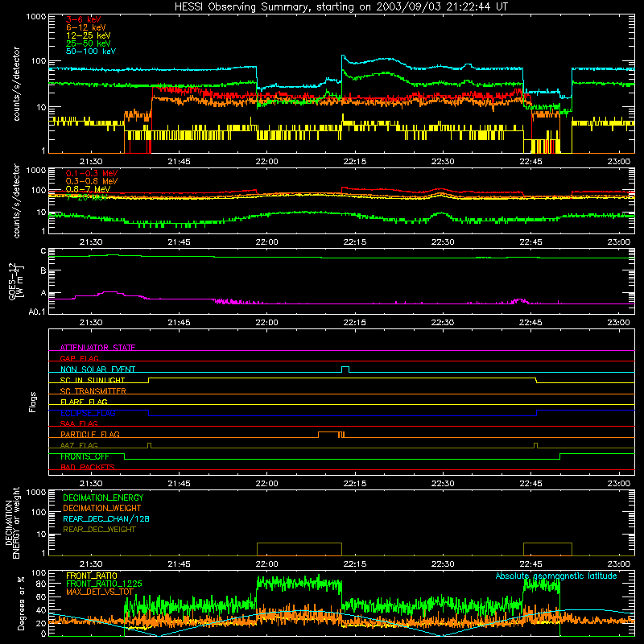Click the MAX_DET_VS_TOT legend label
This screenshot has height=644, width=644.
coord(100,592)
